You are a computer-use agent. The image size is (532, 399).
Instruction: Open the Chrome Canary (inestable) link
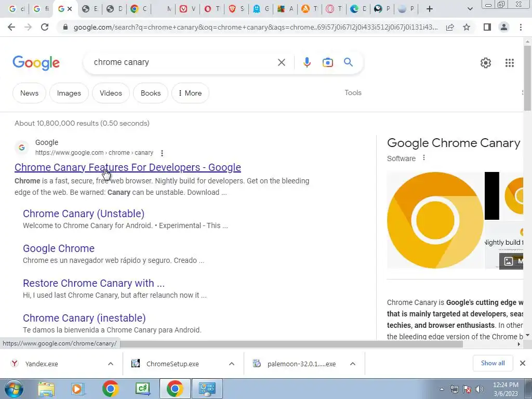[84, 318]
